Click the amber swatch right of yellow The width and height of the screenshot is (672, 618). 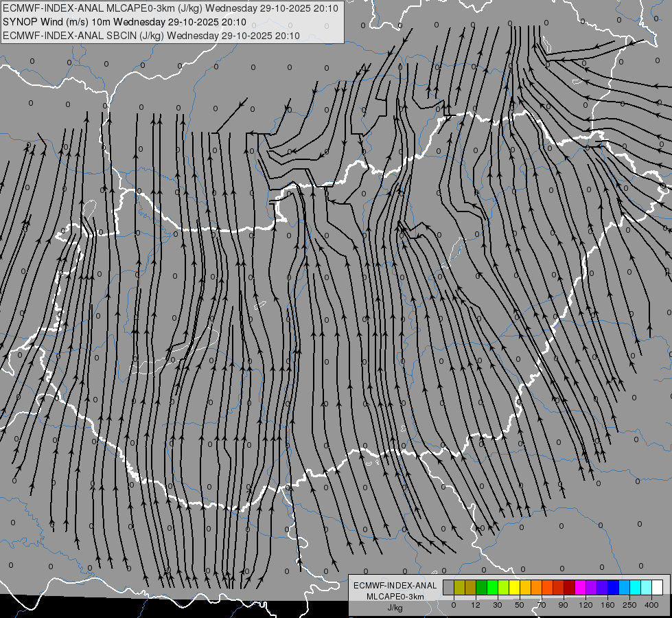525,587
